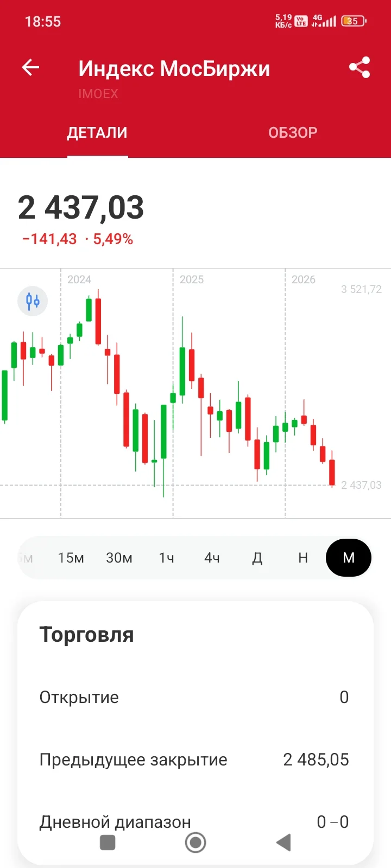This screenshot has width=391, height=868.
Task: Tap the 2025 year marker on chart
Action: click(192, 279)
